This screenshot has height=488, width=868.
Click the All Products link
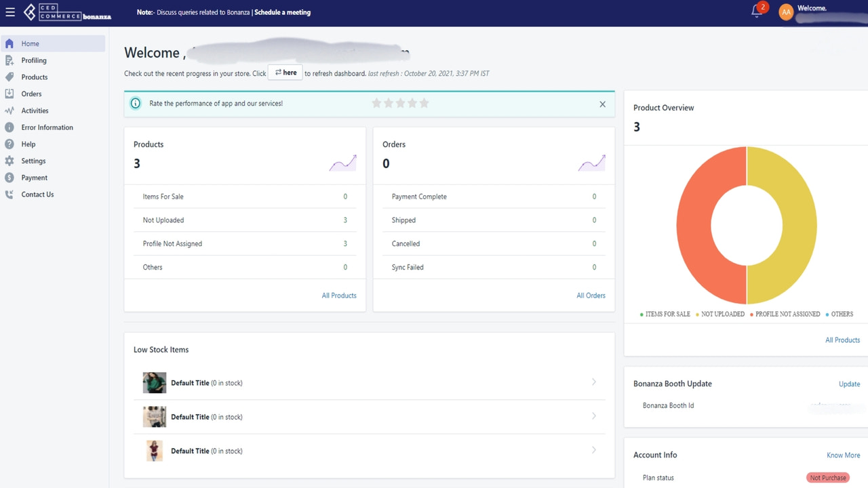(x=339, y=296)
